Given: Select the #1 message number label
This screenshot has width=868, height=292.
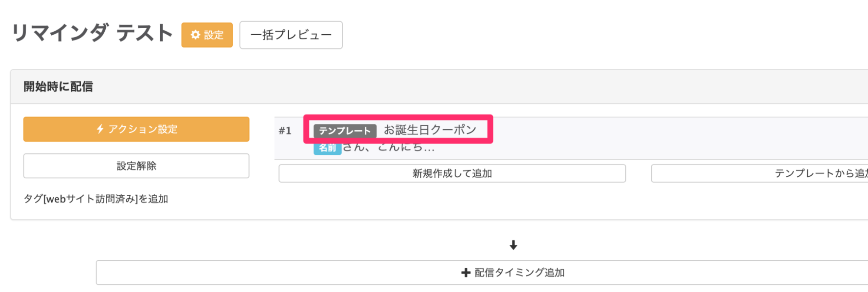Looking at the screenshot, I should 286,129.
